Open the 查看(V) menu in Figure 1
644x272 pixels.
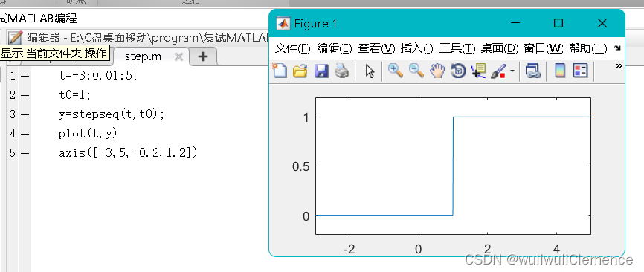pos(376,48)
